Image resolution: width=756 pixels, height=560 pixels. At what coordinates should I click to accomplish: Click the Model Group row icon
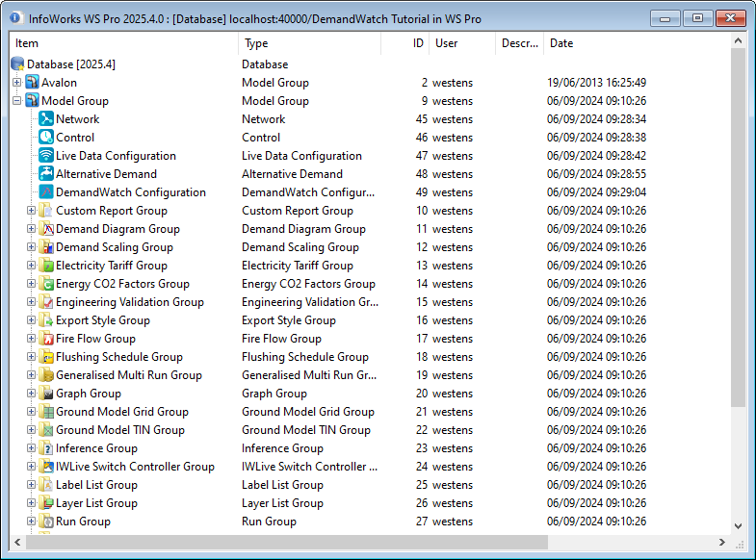[x=33, y=101]
